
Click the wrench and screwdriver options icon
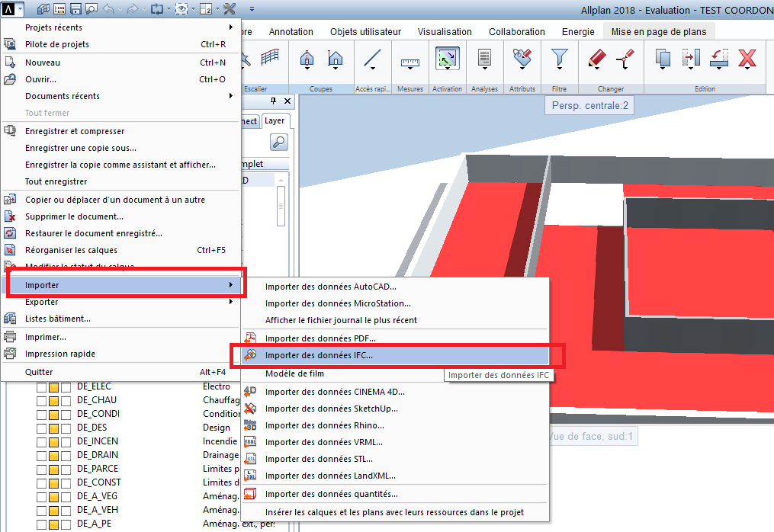230,8
